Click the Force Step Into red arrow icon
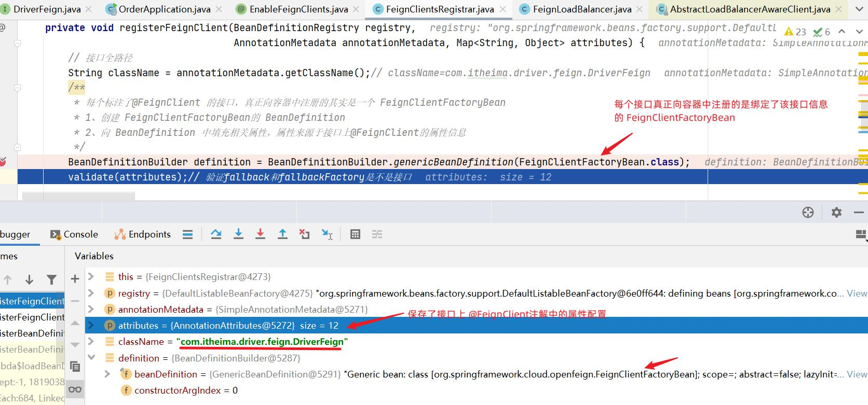Viewport: 868px width, 405px height. (x=260, y=234)
